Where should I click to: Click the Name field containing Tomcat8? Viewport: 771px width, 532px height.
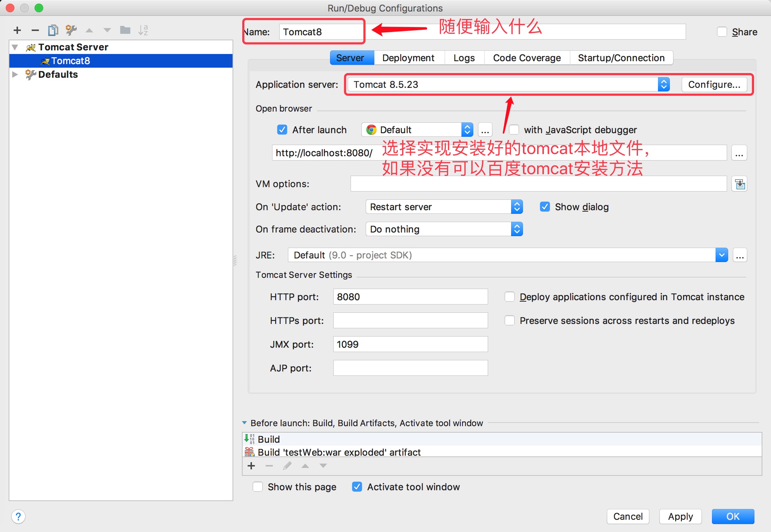click(x=482, y=32)
